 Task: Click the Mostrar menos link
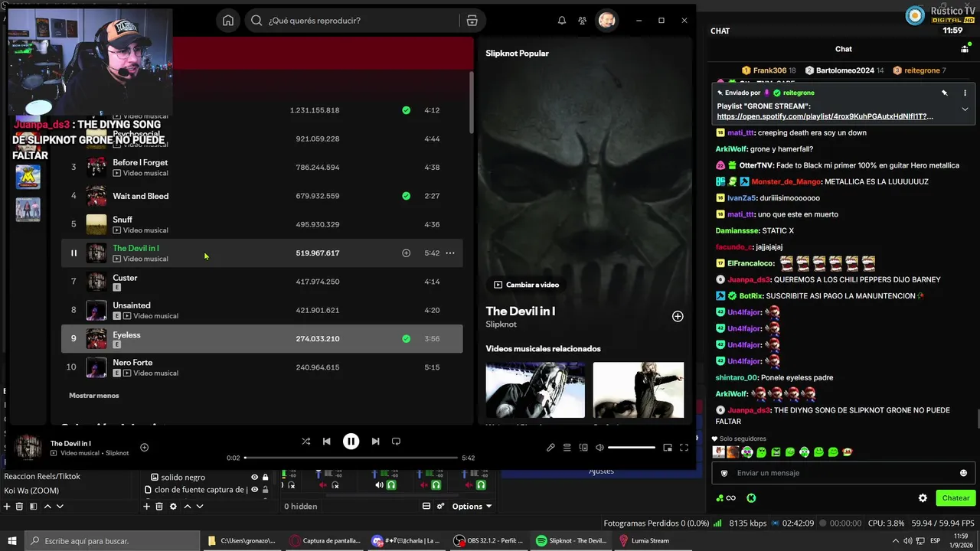click(x=94, y=396)
